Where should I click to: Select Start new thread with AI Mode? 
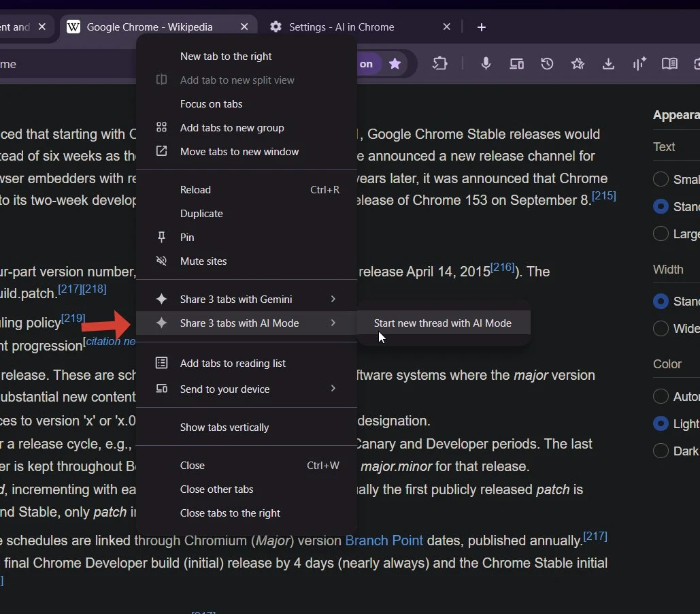(443, 323)
